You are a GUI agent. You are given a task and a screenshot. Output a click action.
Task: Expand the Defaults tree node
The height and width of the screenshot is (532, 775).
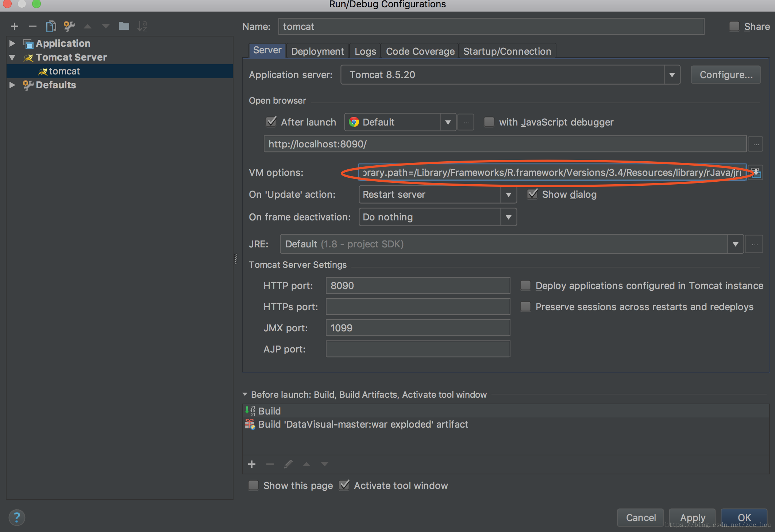click(12, 85)
